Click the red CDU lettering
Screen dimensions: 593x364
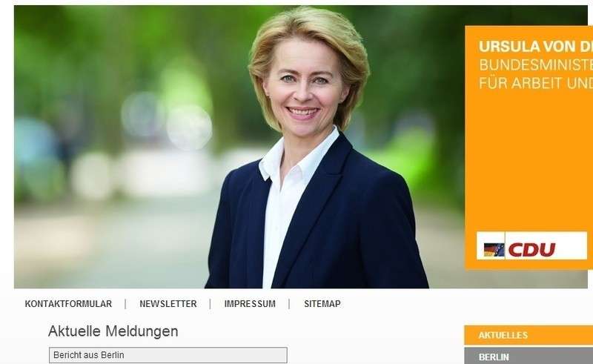pyautogui.click(x=531, y=250)
